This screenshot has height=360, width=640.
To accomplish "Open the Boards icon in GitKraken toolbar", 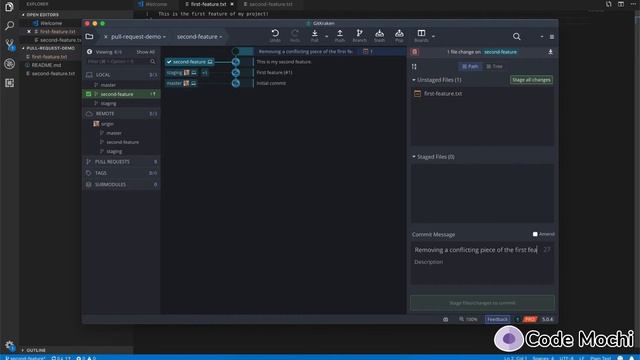I will coord(421,33).
